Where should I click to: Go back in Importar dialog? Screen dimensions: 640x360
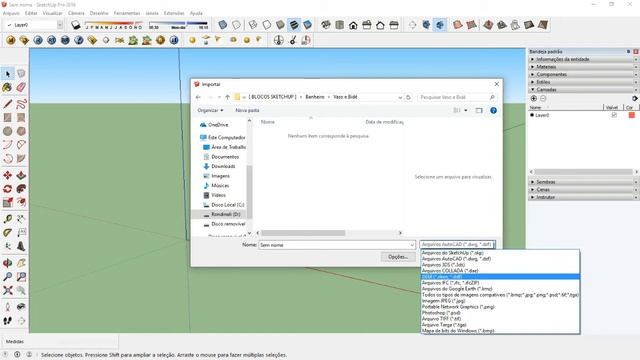tap(198, 97)
